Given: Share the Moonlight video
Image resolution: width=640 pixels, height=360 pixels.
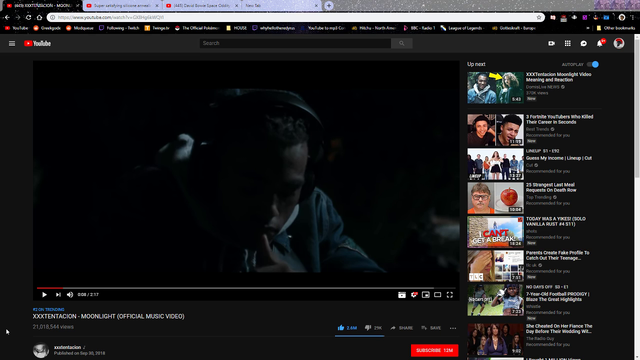Looking at the screenshot, I should pos(402,328).
